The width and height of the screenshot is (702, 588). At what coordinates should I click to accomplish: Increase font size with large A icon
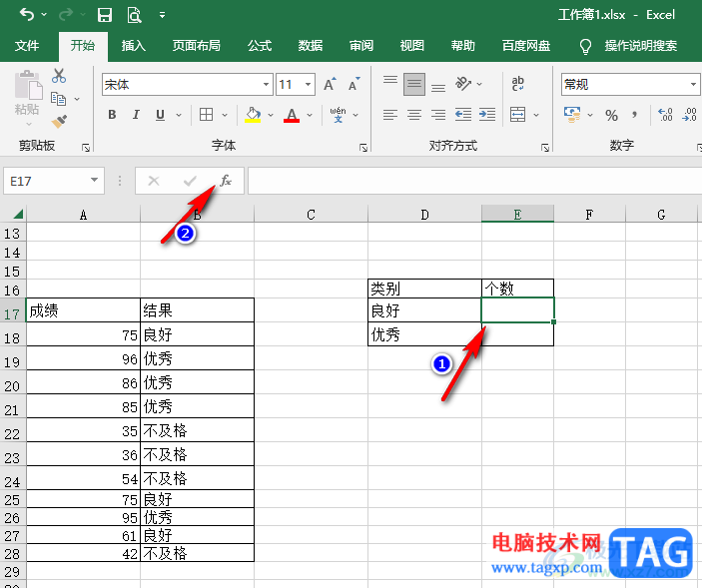point(330,84)
